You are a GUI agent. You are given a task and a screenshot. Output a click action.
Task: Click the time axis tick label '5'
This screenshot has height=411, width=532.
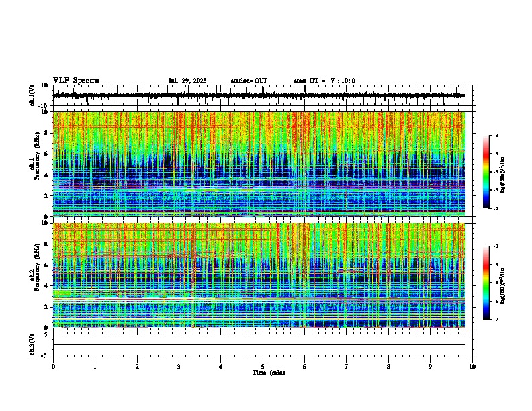pyautogui.click(x=263, y=367)
